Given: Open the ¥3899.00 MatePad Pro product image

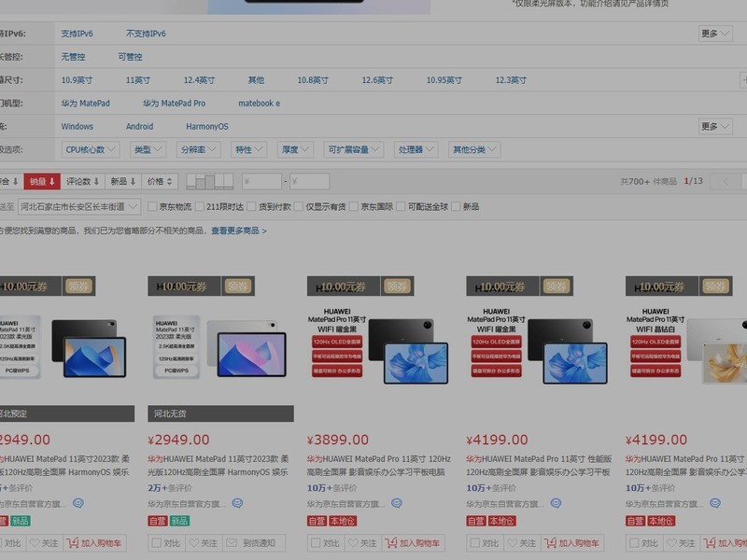Looking at the screenshot, I should point(380,349).
